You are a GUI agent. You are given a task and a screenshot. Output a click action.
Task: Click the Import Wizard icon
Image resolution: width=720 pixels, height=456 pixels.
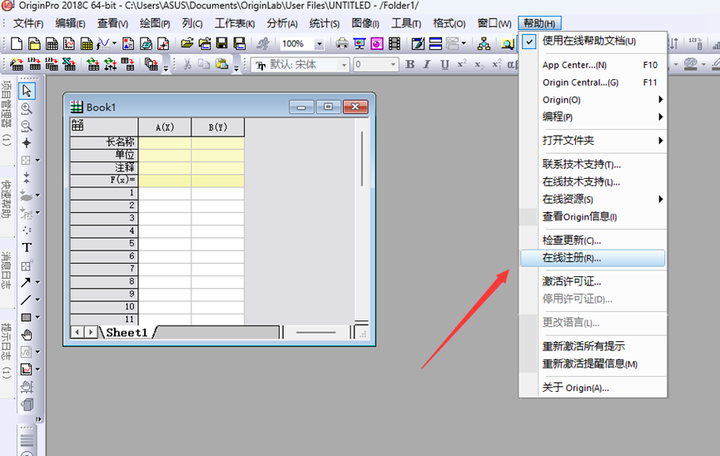coord(17,64)
